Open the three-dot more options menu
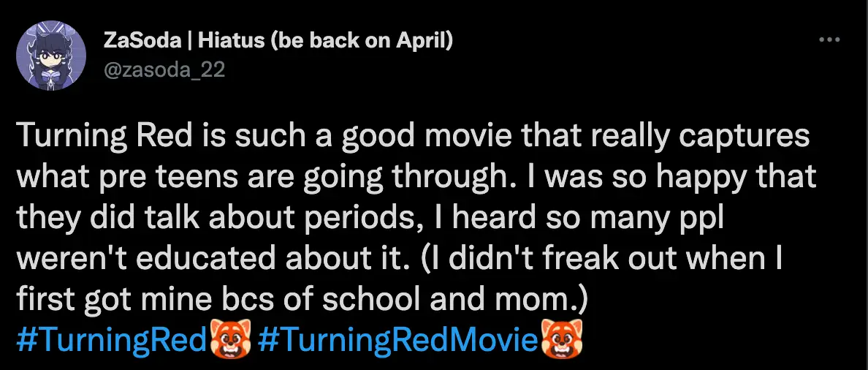Viewport: 868px width, 370px height. tap(829, 40)
